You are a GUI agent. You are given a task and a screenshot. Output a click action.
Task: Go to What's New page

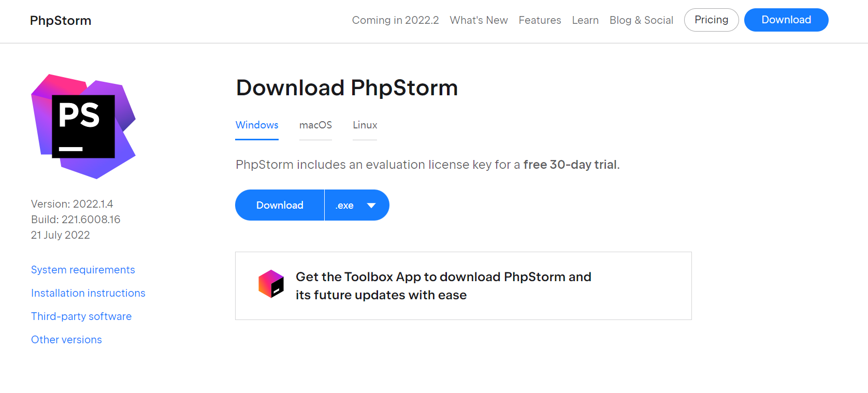coord(479,20)
